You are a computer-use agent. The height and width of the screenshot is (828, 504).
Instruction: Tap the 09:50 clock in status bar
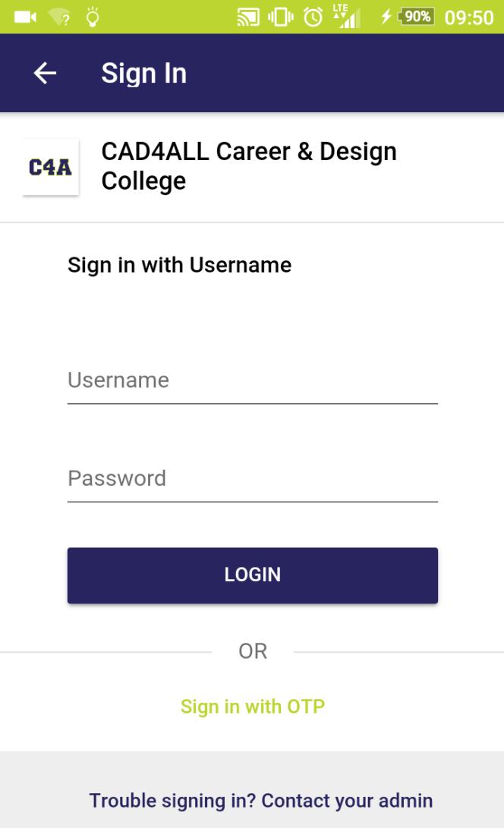pyautogui.click(x=468, y=17)
